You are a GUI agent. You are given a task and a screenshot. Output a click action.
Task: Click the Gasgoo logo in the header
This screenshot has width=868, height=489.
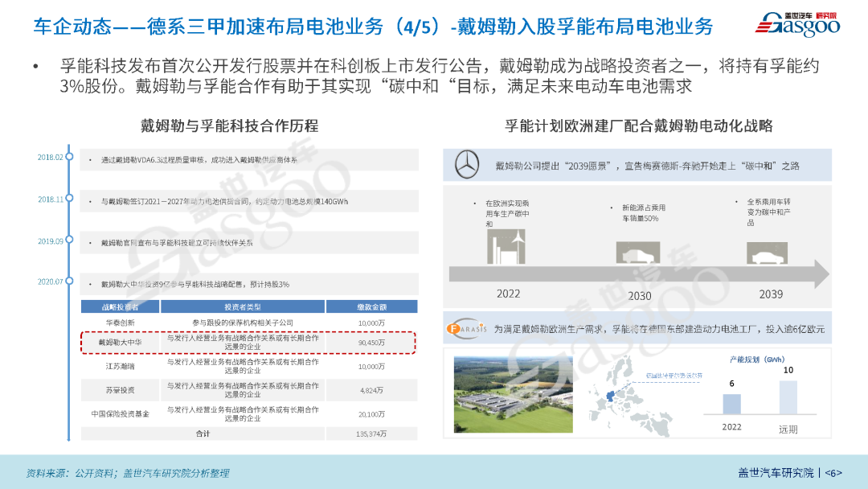click(798, 24)
